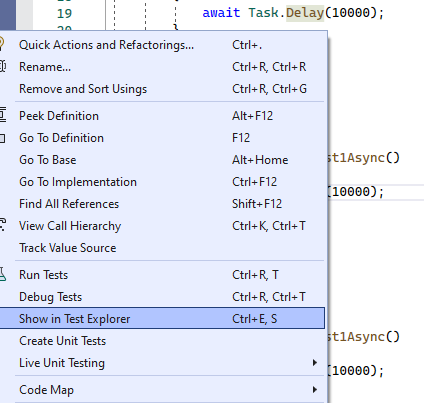Image resolution: width=424 pixels, height=403 pixels.
Task: Choose Run Tests from the menu
Action: point(162,275)
